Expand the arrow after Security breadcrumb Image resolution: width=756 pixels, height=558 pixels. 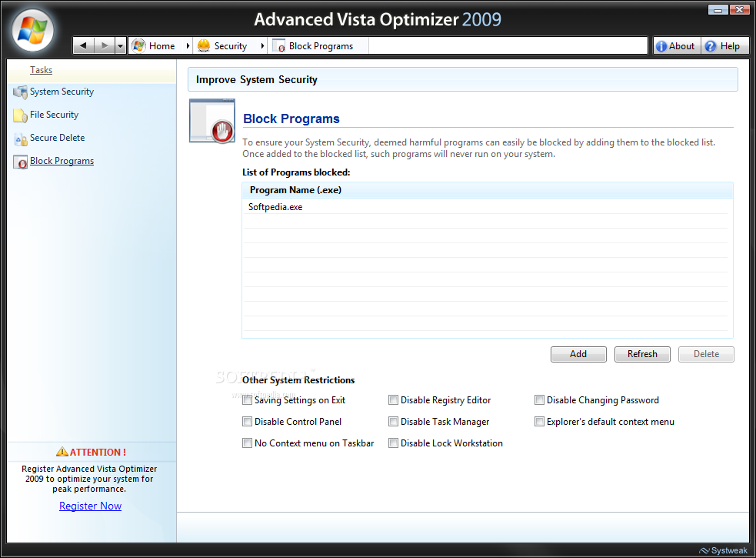tap(262, 46)
